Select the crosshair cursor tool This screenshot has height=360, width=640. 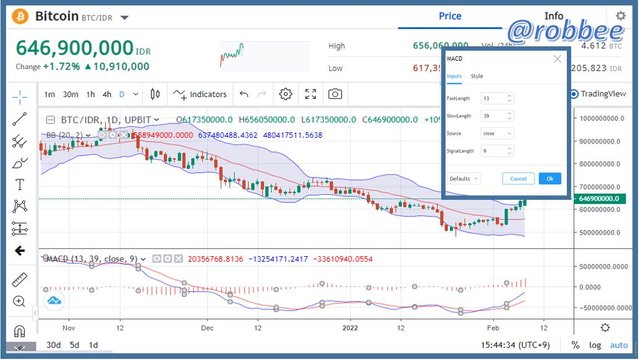[x=19, y=97]
